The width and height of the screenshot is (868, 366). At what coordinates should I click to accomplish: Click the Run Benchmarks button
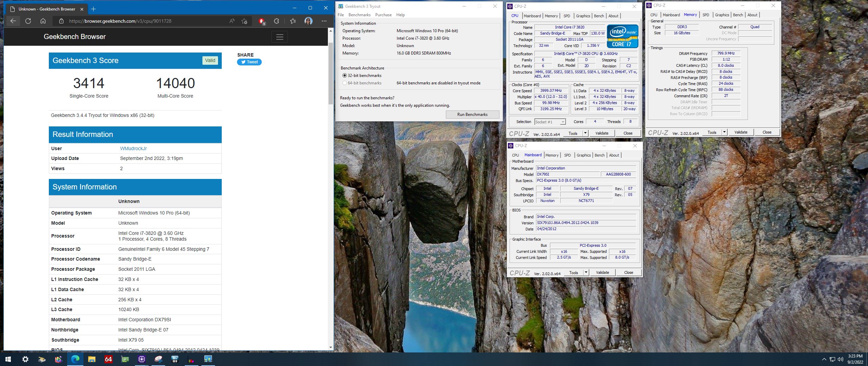coord(472,115)
